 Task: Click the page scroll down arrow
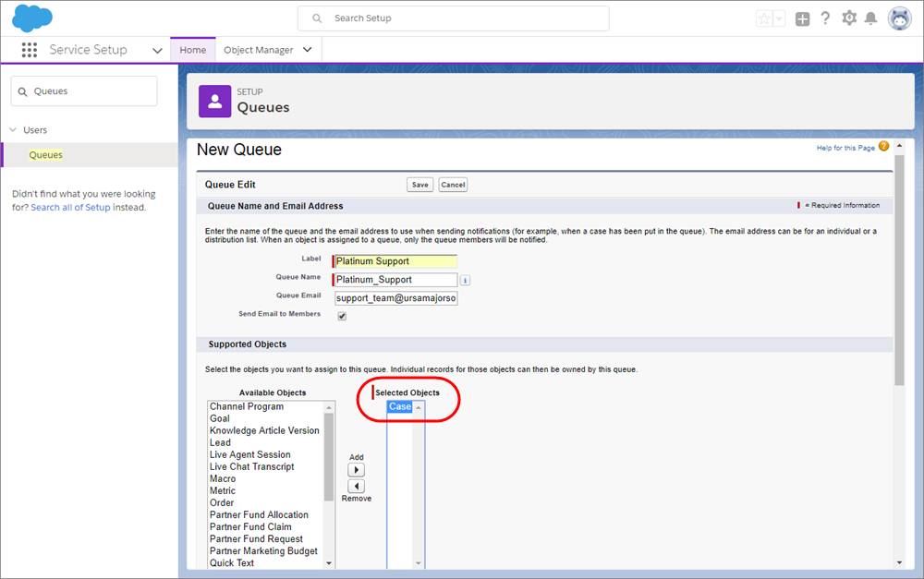(x=899, y=562)
